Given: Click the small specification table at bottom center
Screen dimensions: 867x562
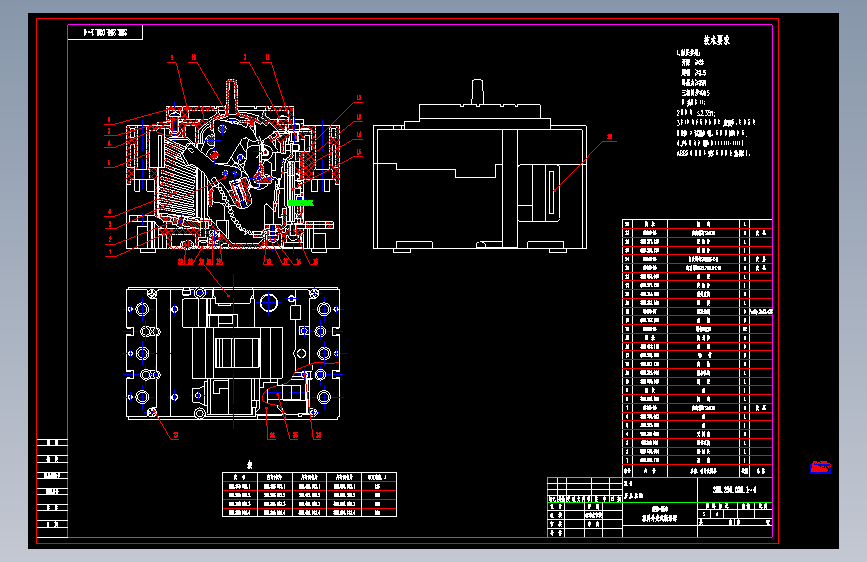Looking at the screenshot, I should (309, 495).
